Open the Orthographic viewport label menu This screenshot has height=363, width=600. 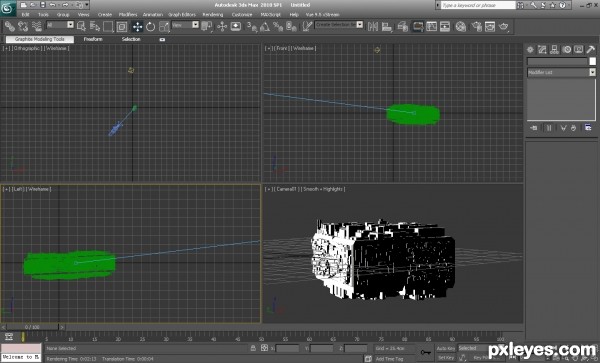[27, 48]
